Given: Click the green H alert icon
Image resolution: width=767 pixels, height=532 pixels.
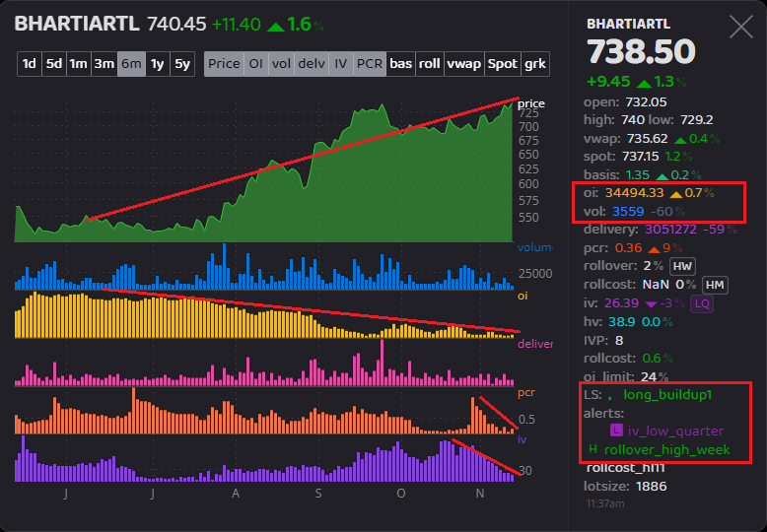Looking at the screenshot, I should 593,449.
